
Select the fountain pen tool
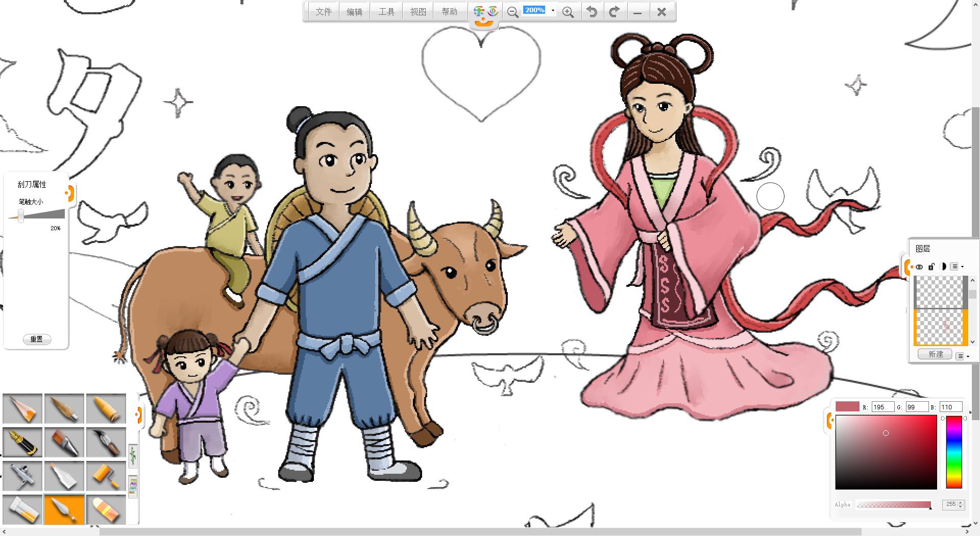click(x=23, y=442)
